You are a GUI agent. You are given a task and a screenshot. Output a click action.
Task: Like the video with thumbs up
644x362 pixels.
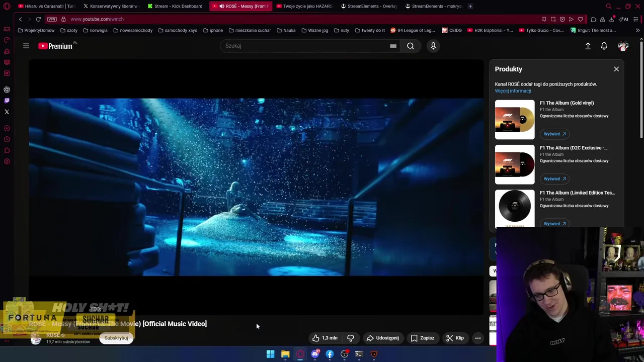pyautogui.click(x=325, y=338)
